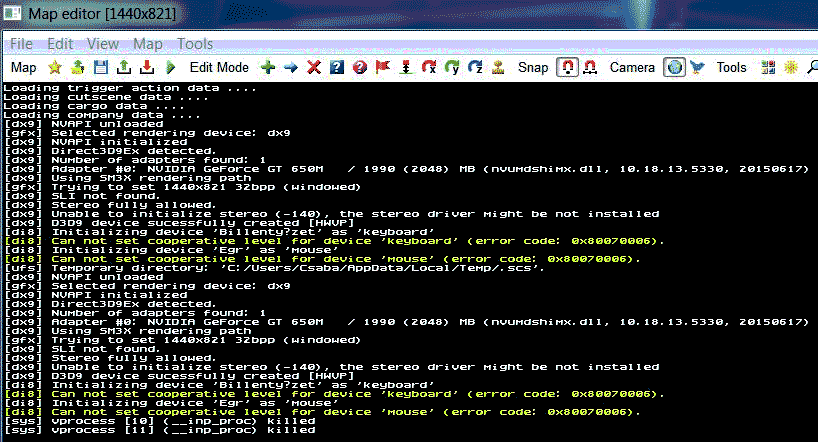Click the green run map arrow
The image size is (818, 442).
pyautogui.click(x=171, y=67)
